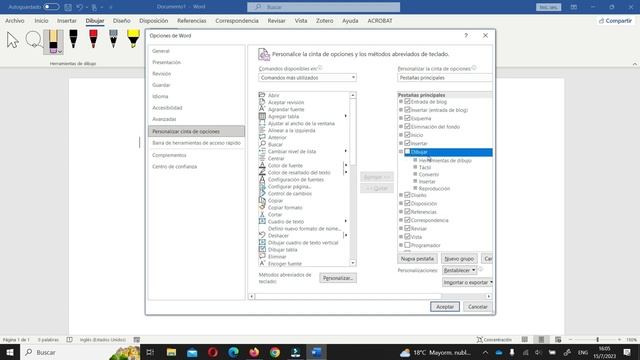
Task: Expand the Insertar tab tree node
Action: click(x=401, y=143)
